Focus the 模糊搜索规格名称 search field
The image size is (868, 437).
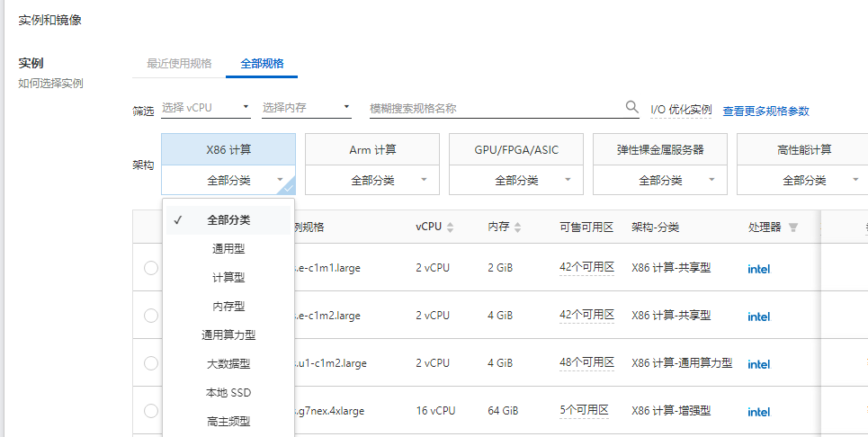pyautogui.click(x=495, y=108)
